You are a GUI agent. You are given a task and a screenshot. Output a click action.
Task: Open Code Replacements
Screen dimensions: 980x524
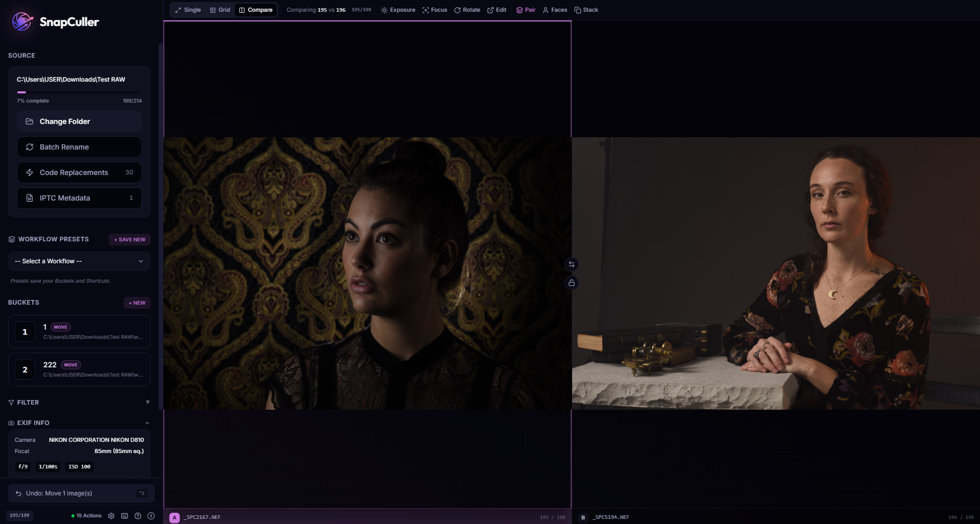pos(79,172)
